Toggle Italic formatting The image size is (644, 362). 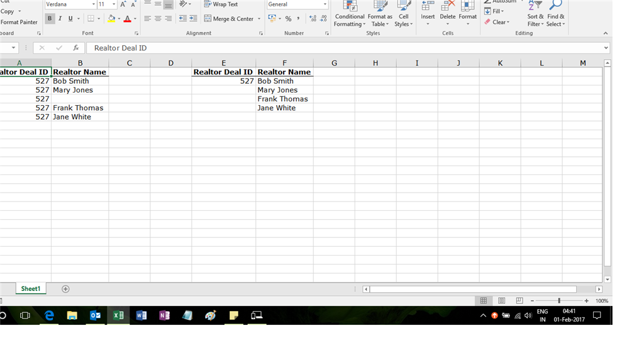pyautogui.click(x=60, y=18)
